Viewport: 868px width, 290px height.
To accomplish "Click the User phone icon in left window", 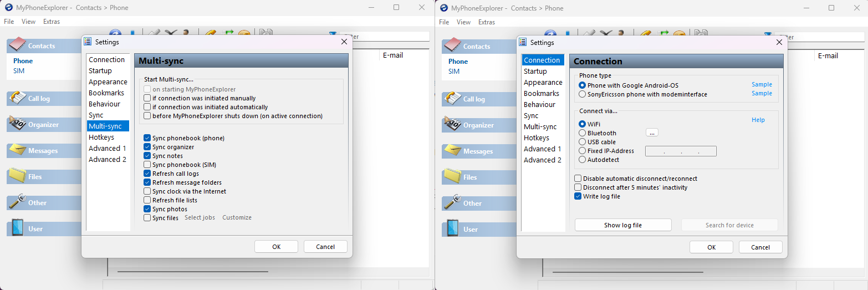I will pos(18,228).
